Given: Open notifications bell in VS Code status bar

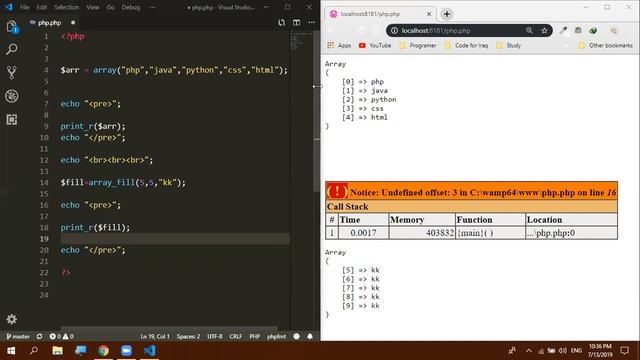Looking at the screenshot, I should click(310, 336).
